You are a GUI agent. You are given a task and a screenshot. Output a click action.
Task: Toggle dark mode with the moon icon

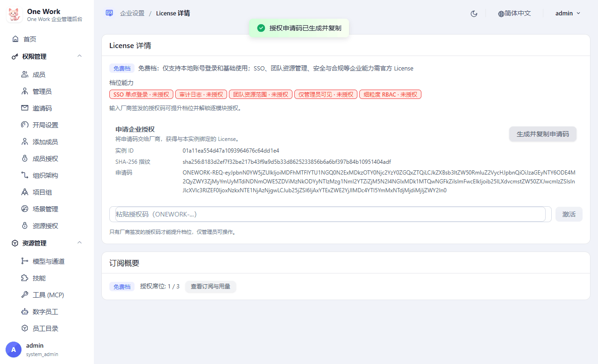474,14
